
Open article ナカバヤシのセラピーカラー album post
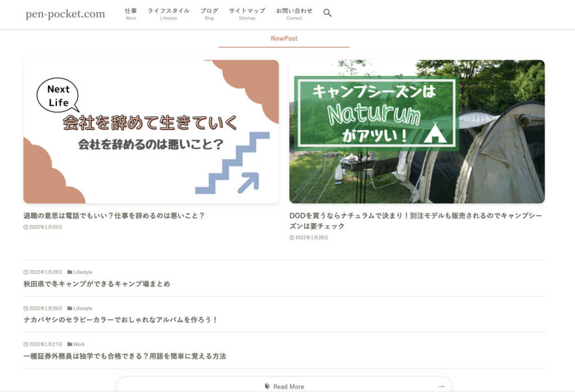click(x=121, y=320)
